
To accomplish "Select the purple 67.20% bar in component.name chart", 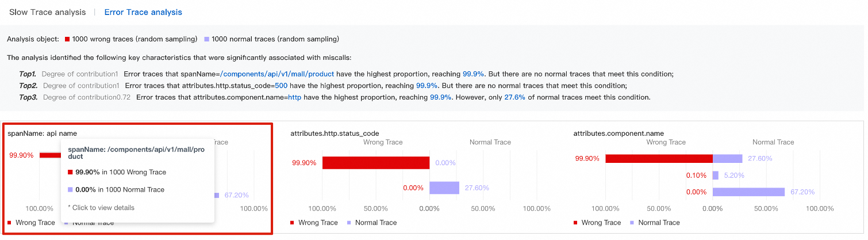I will point(748,192).
